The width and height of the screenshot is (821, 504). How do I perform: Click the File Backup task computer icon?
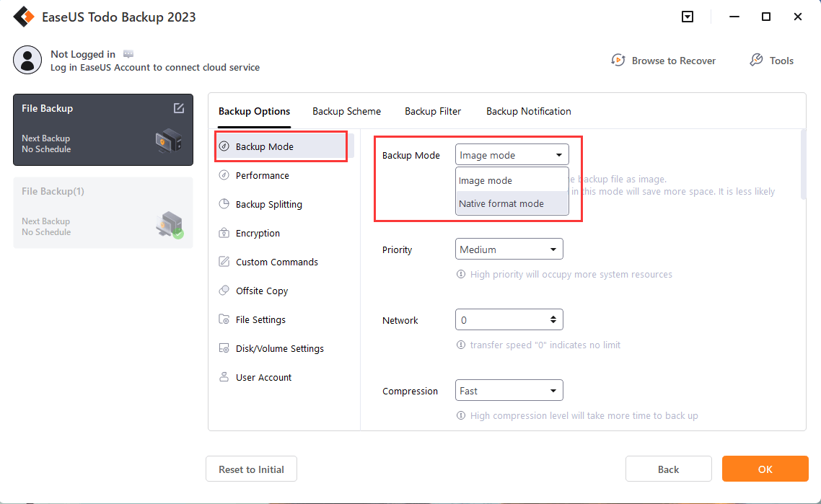click(x=169, y=141)
